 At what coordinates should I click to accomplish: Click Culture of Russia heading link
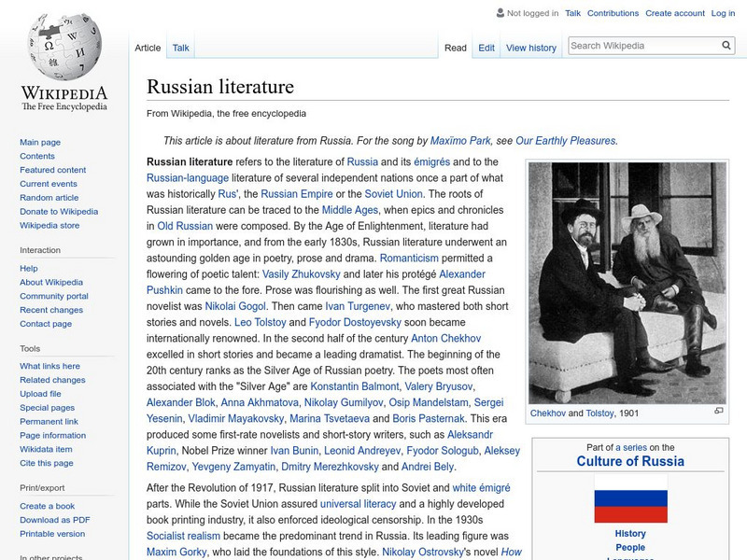(630, 461)
